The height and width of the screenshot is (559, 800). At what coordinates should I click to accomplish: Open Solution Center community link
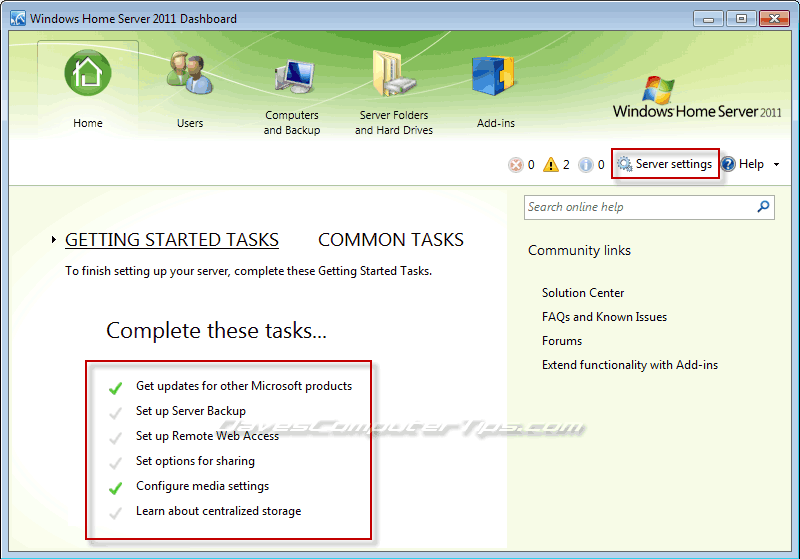(583, 293)
